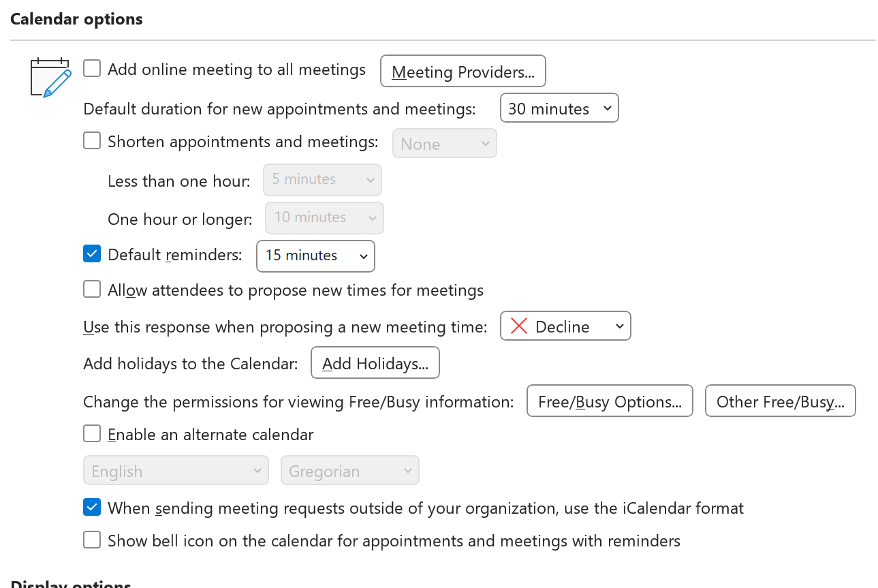Disable Default reminders
The image size is (878, 588).
91,253
